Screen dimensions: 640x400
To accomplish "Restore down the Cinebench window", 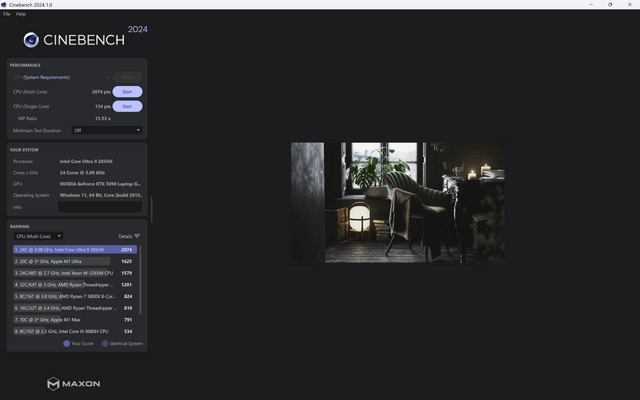I will point(610,4).
